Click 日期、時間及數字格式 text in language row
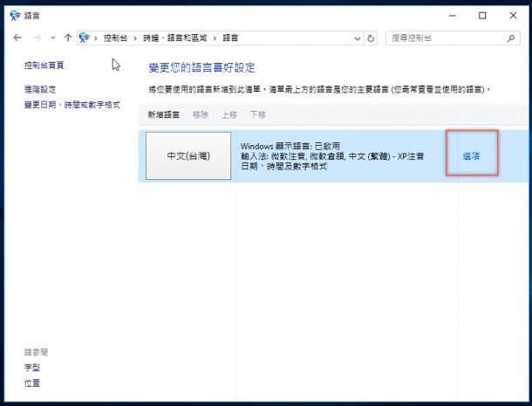Viewport: 532px width, 406px height. point(283,166)
